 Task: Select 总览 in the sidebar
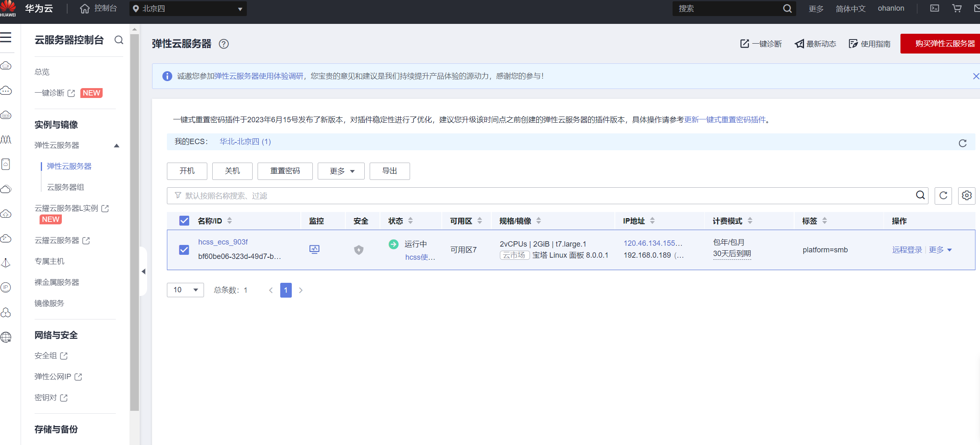pos(42,72)
